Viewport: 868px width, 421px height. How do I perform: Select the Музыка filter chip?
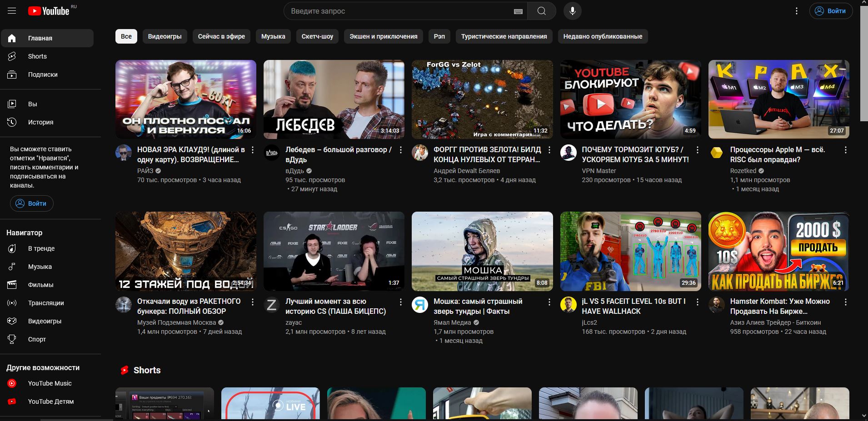[273, 36]
